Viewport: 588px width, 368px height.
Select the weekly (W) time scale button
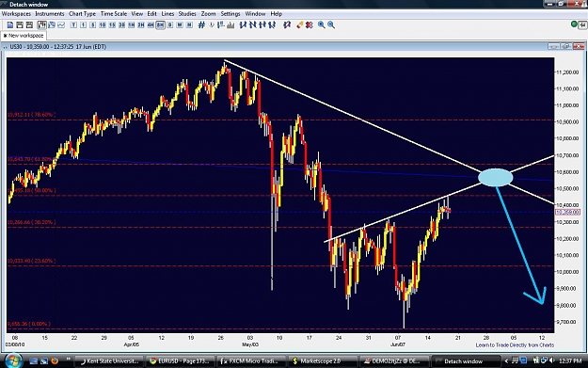click(x=180, y=25)
